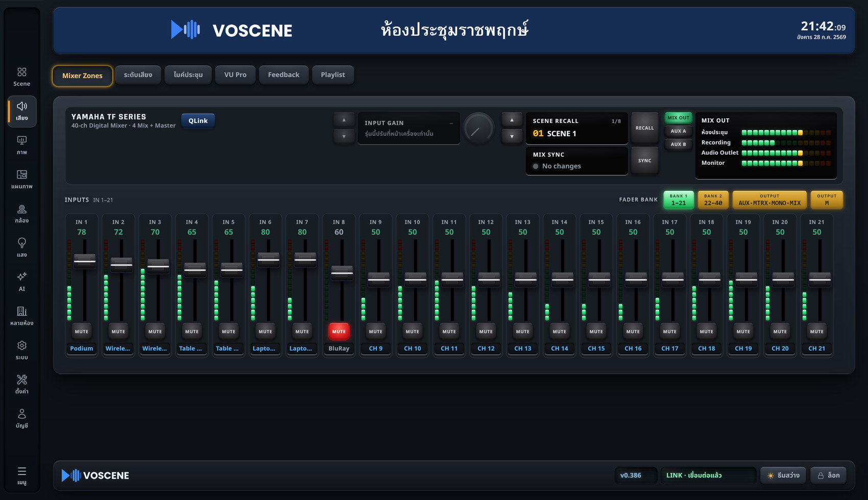Image resolution: width=868 pixels, height=500 pixels.
Task: Select the AUX B meter source
Action: pos(678,144)
